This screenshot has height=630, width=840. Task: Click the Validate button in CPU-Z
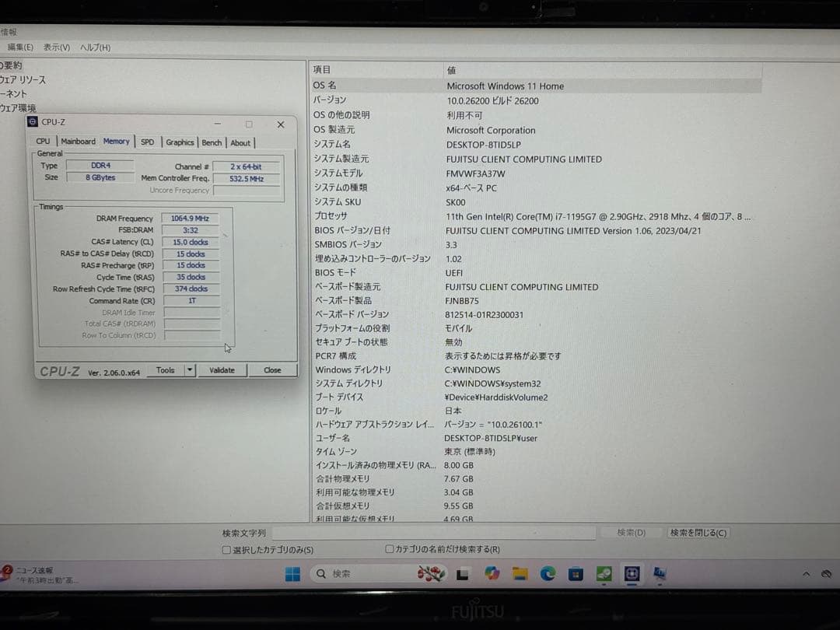pyautogui.click(x=222, y=370)
